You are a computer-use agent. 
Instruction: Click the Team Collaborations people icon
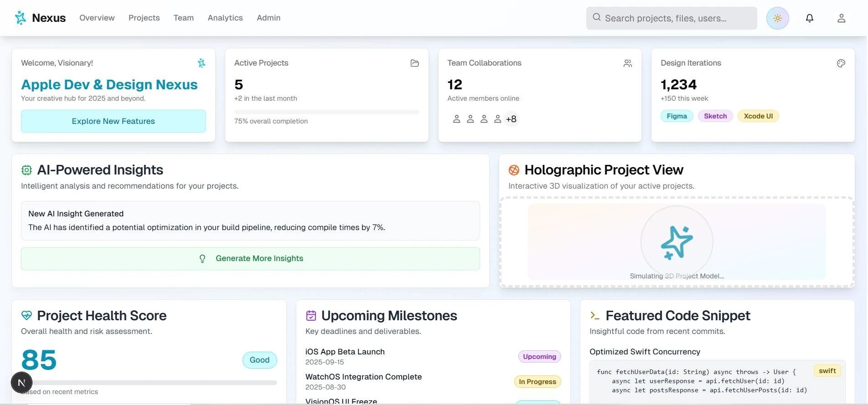tap(628, 63)
